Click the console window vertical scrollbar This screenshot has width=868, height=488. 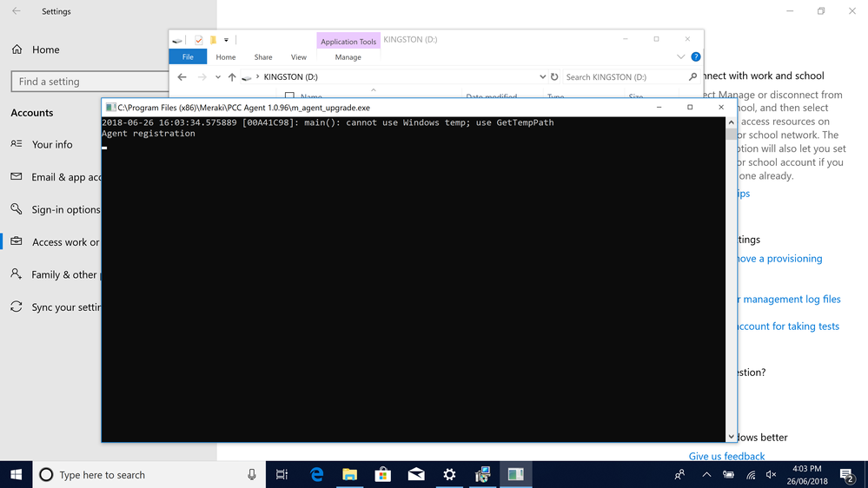click(x=731, y=278)
